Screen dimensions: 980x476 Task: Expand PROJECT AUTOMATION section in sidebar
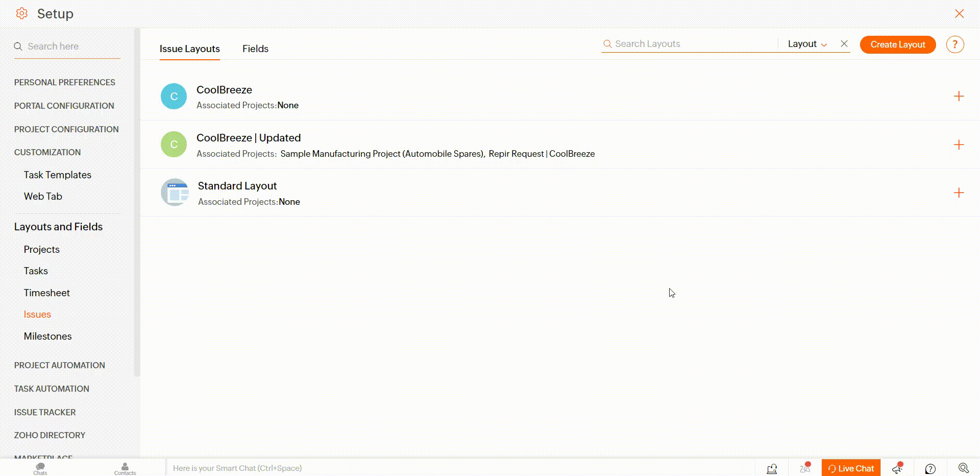pos(59,365)
